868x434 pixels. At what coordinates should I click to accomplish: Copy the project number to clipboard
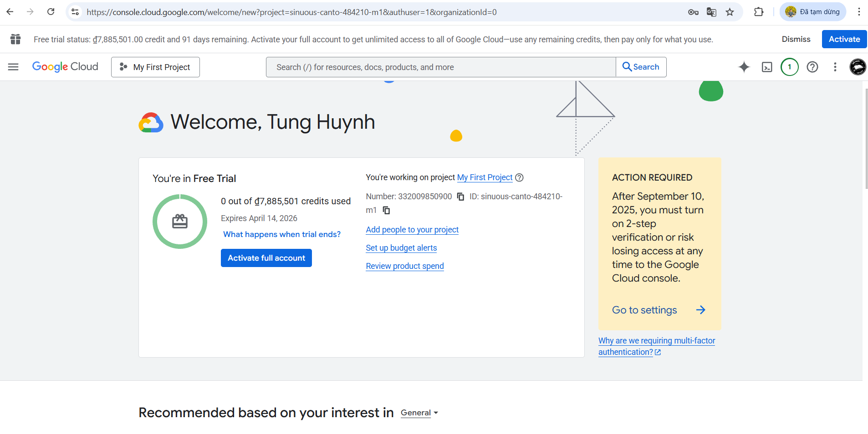click(x=460, y=197)
